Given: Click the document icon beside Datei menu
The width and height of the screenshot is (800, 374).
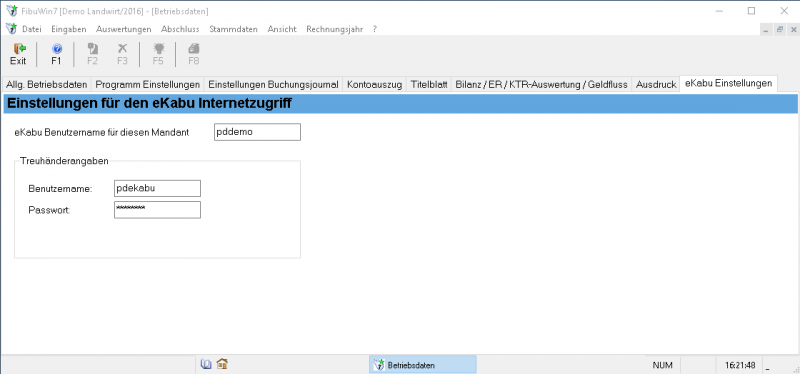Looking at the screenshot, I should pyautogui.click(x=11, y=29).
